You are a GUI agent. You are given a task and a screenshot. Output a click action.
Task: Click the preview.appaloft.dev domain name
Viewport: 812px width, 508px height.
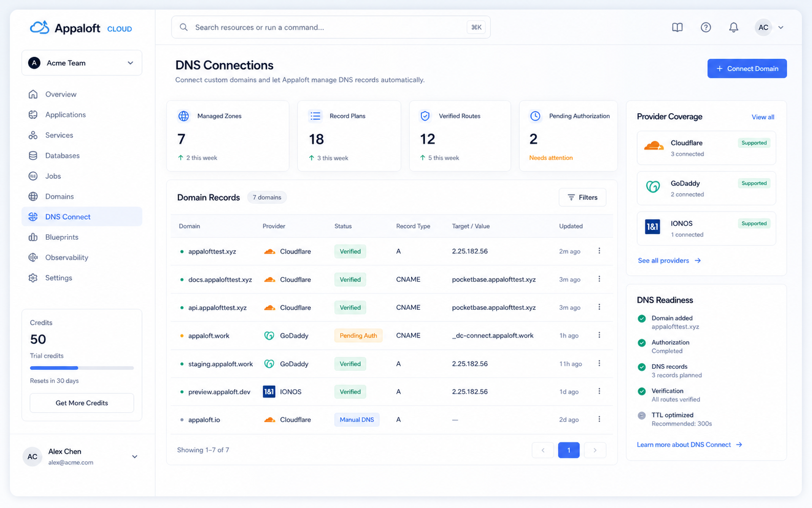pos(219,392)
